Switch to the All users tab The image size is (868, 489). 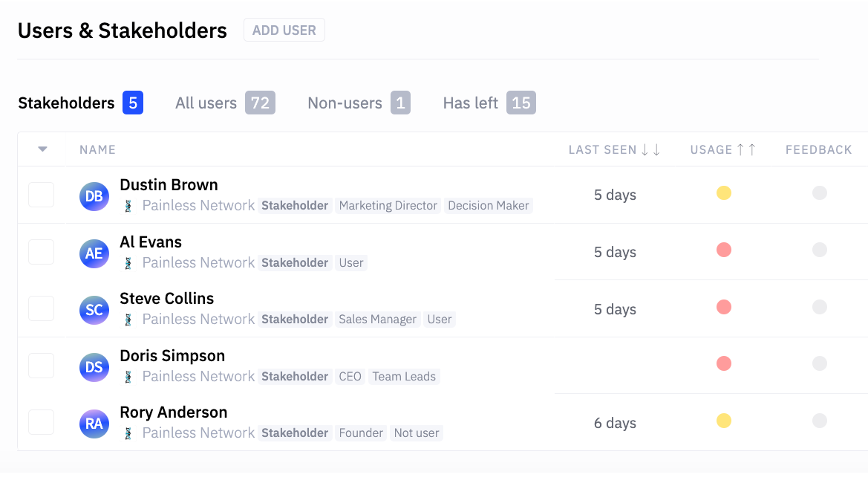point(224,103)
